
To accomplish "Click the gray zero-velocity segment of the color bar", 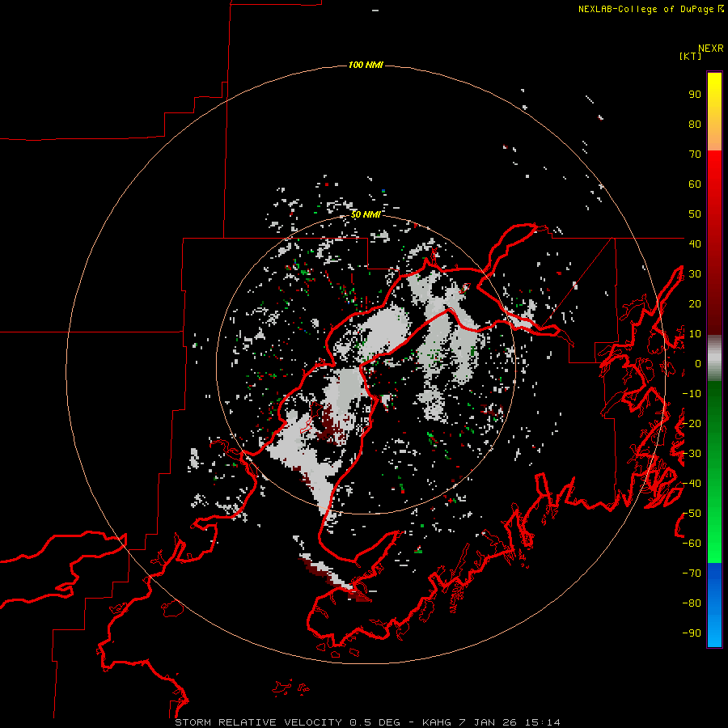I will click(x=714, y=358).
